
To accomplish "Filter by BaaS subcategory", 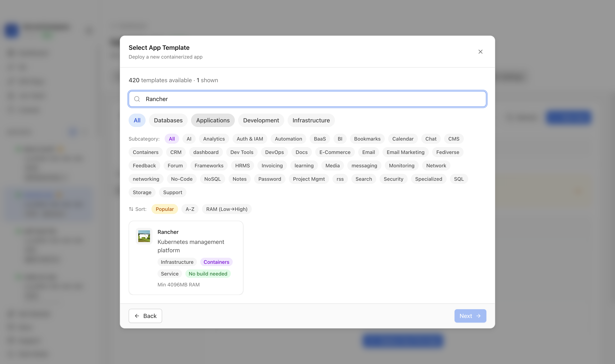I will point(320,139).
